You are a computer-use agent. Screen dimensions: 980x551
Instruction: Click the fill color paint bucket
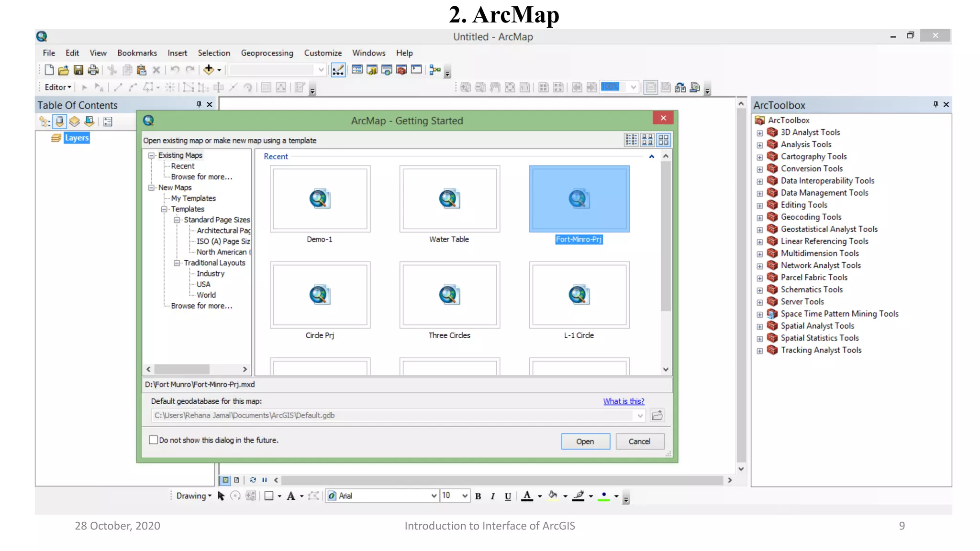pyautogui.click(x=553, y=496)
